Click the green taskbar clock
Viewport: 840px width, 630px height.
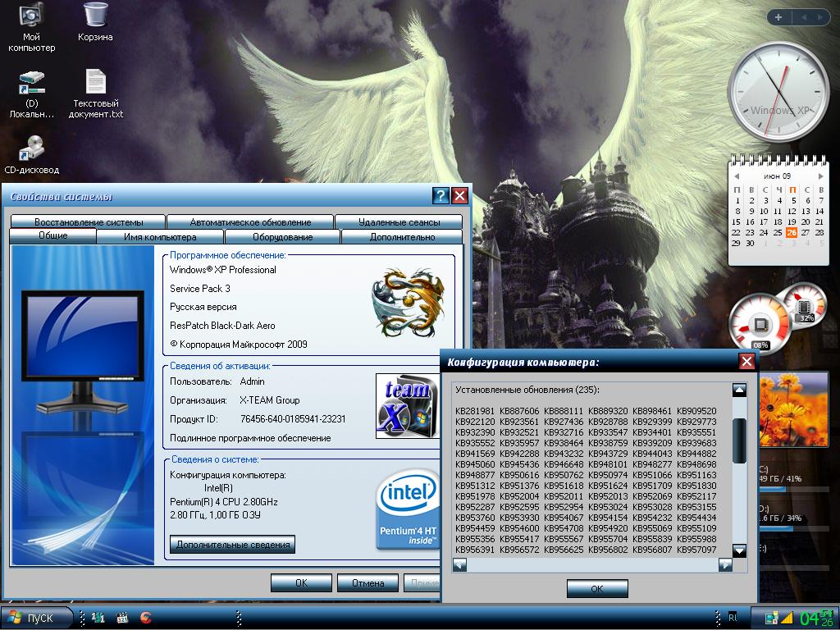coord(817,619)
